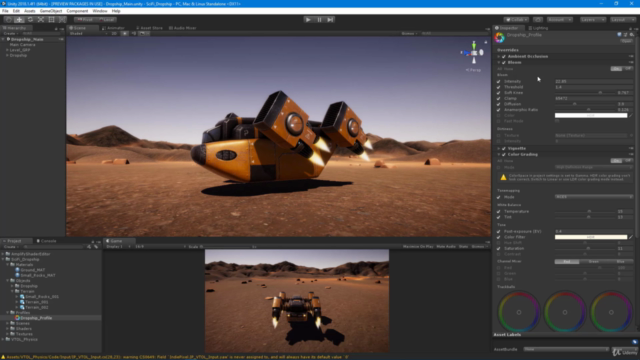The width and height of the screenshot is (640, 360).
Task: Open the Shaded draw mode dropdown
Action: point(88,33)
